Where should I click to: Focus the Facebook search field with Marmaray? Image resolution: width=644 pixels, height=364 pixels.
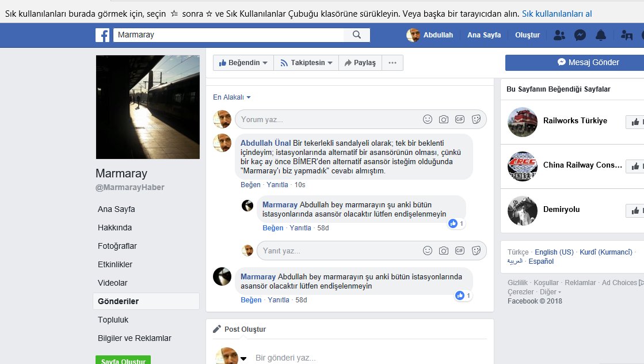coord(229,35)
